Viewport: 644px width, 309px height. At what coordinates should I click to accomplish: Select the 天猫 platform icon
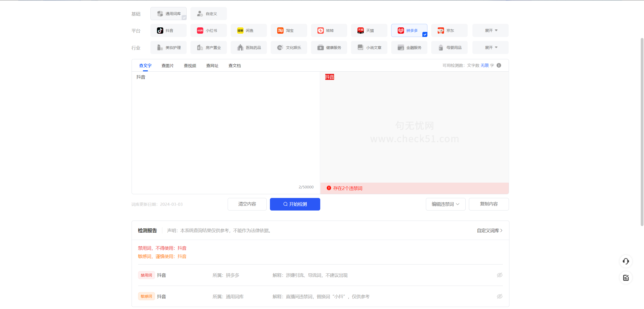[x=360, y=30]
